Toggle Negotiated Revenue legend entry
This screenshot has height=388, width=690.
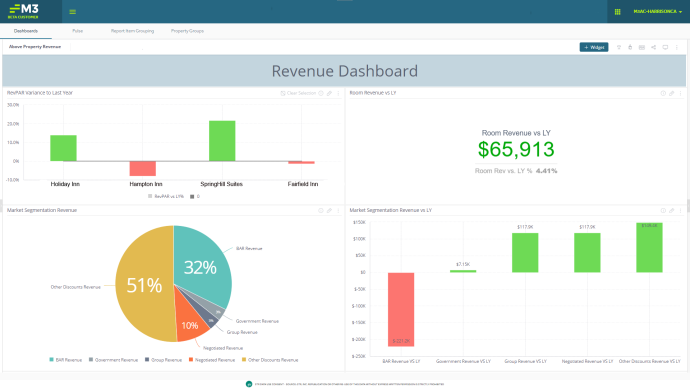click(x=212, y=360)
